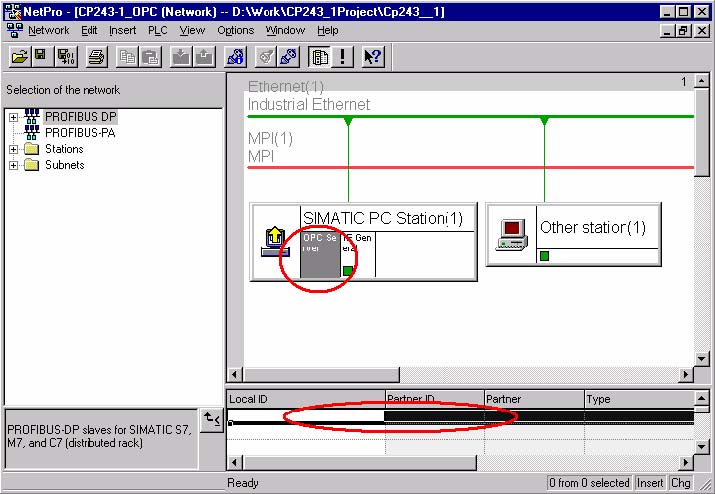Open the Edit menu

(x=89, y=31)
